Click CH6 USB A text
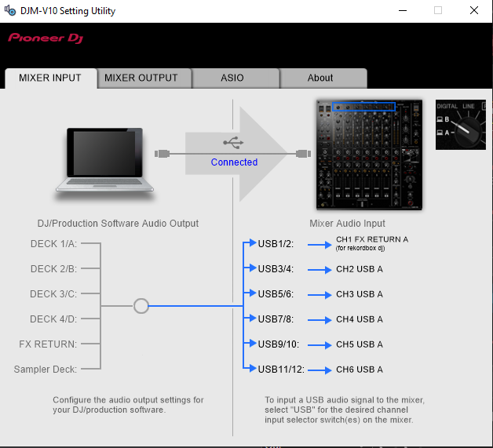The height and width of the screenshot is (448, 493). point(360,370)
